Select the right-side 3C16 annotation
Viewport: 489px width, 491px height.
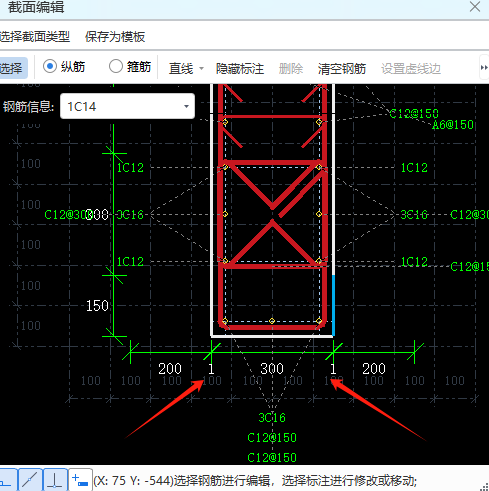414,215
